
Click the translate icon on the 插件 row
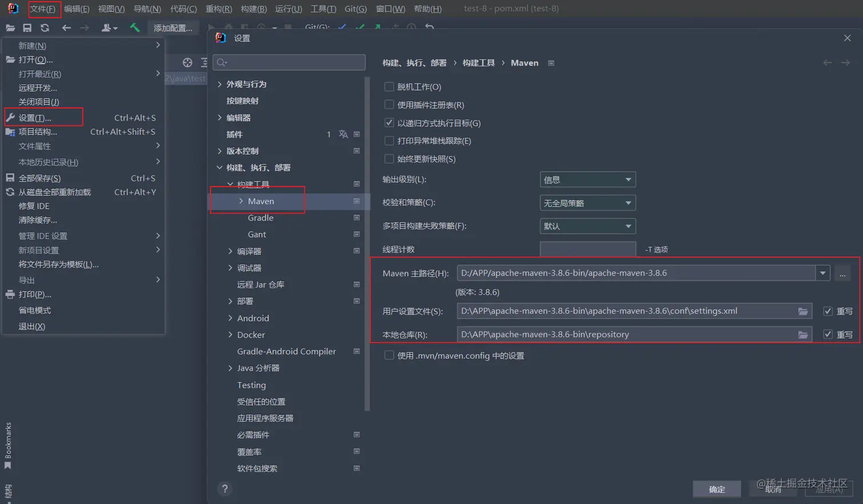[343, 134]
